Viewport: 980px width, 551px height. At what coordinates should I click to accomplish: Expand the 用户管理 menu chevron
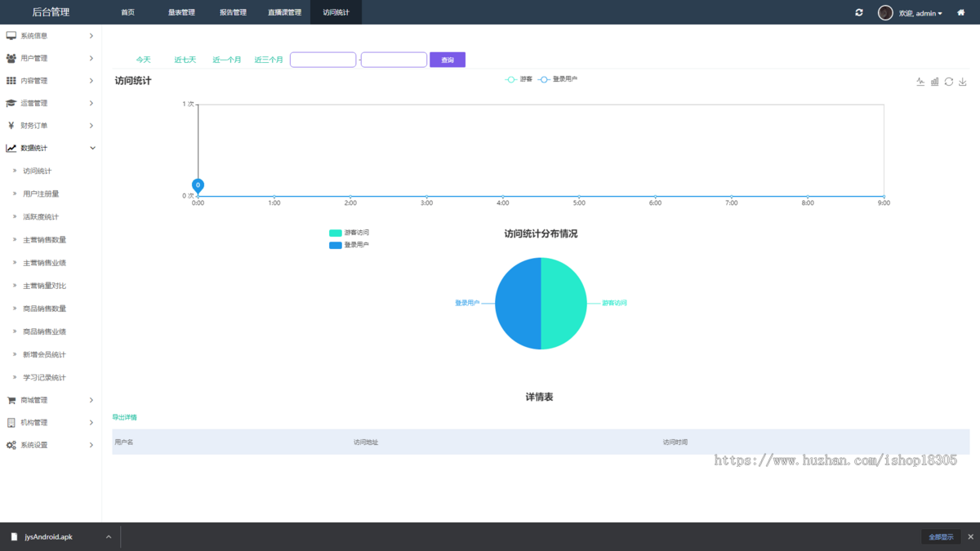(x=91, y=58)
